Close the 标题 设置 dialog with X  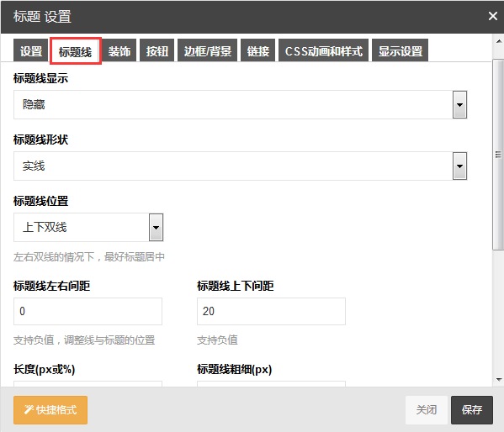[492, 16]
